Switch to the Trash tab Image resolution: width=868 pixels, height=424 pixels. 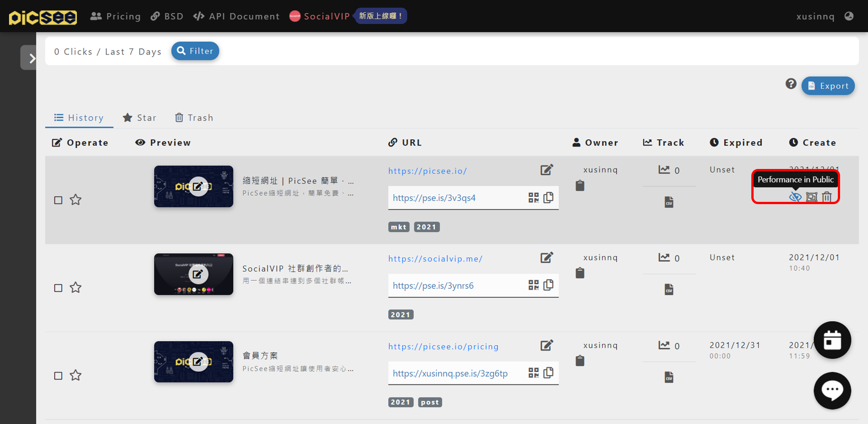tap(194, 118)
